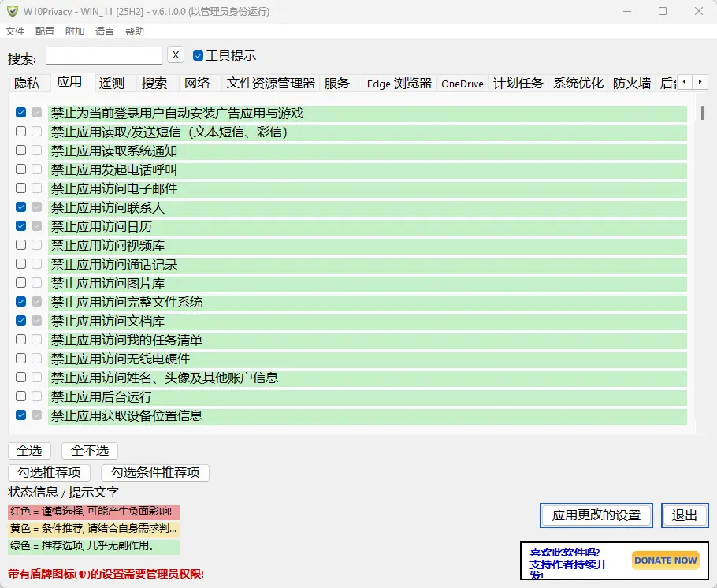Check the 禁止应用访问通话记录 checkbox
This screenshot has height=588, width=717.
[x=20, y=263]
